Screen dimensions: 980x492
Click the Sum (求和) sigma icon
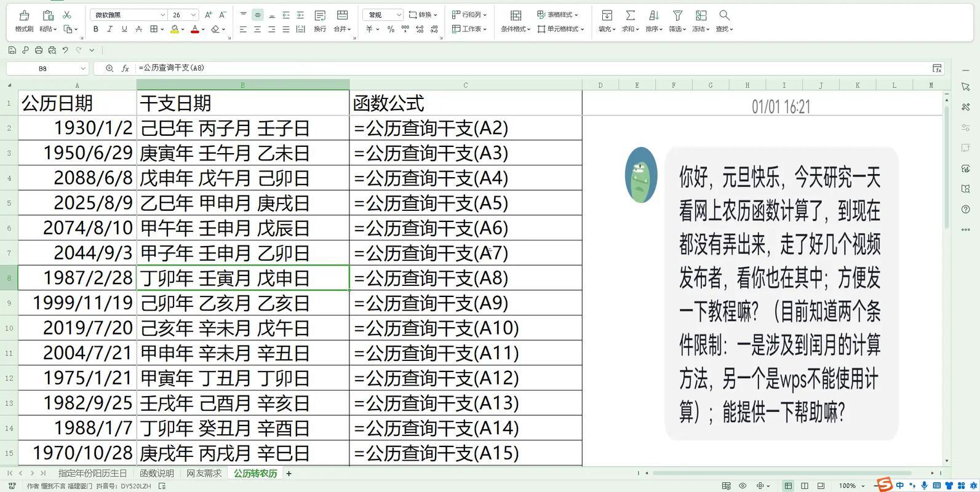click(x=630, y=15)
